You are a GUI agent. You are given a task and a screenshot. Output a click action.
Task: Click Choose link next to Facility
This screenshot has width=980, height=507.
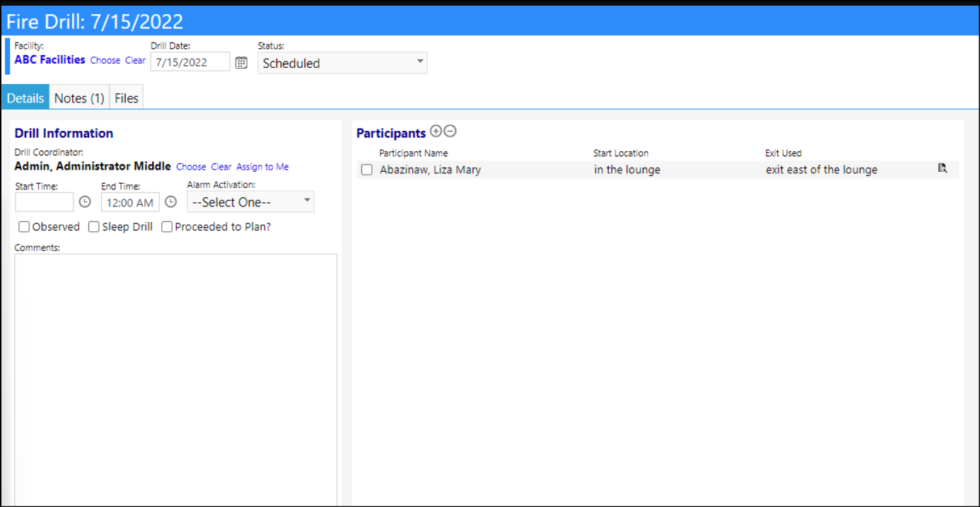pyautogui.click(x=105, y=61)
